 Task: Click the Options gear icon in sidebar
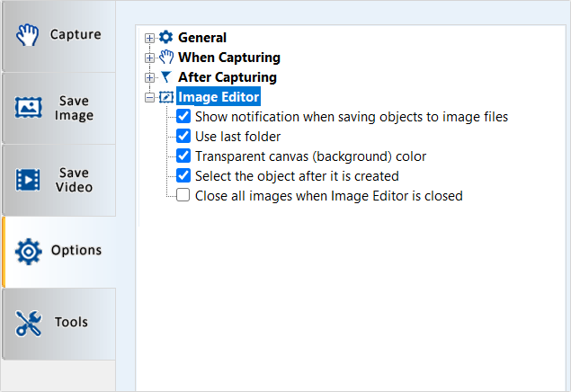coord(29,252)
